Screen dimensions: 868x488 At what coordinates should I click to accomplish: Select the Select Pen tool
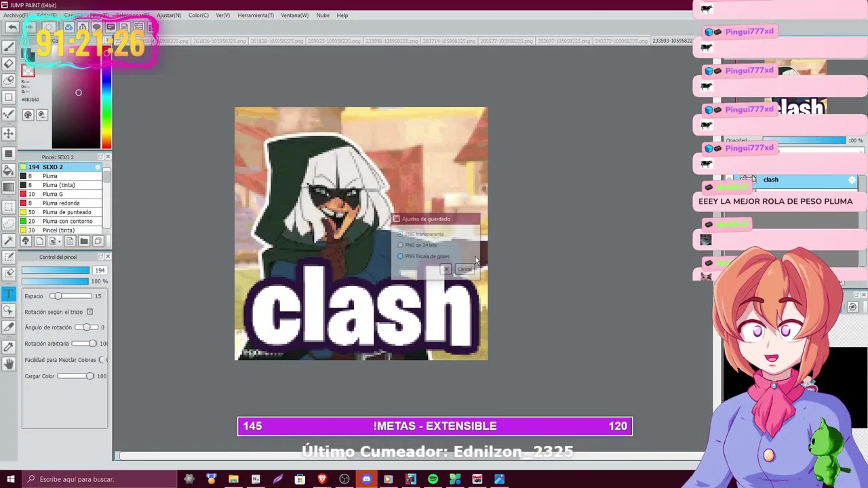(x=9, y=258)
